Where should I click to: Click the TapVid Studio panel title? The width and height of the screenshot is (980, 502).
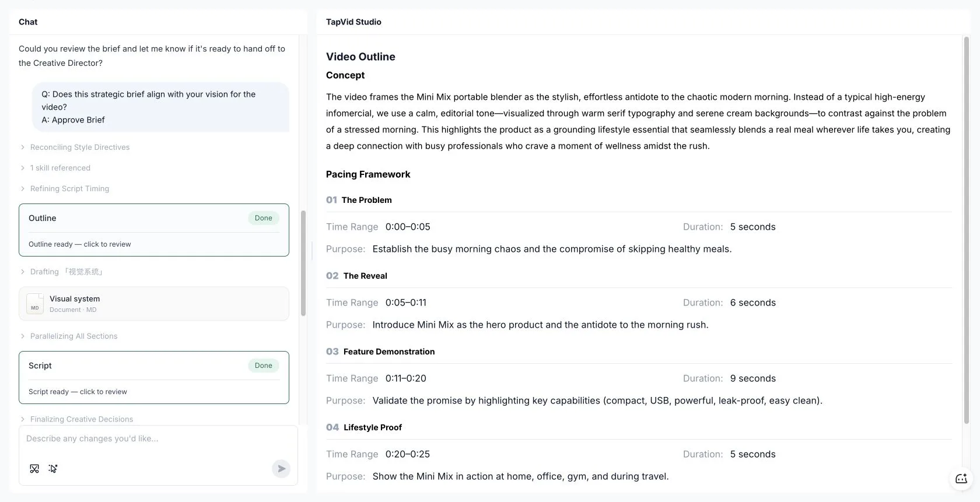coord(353,22)
